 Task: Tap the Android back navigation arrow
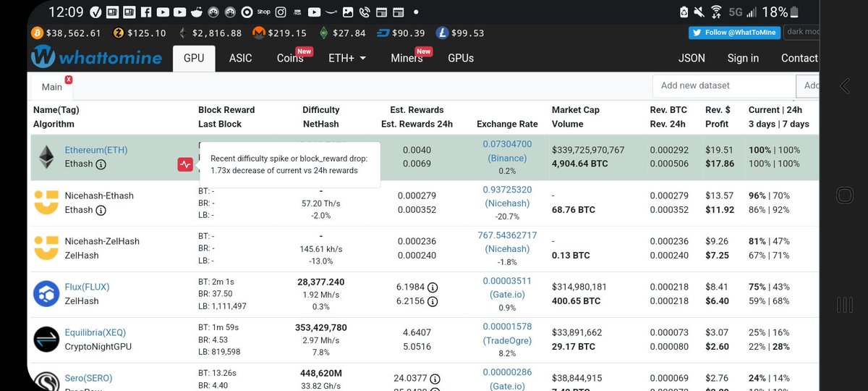pyautogui.click(x=844, y=85)
